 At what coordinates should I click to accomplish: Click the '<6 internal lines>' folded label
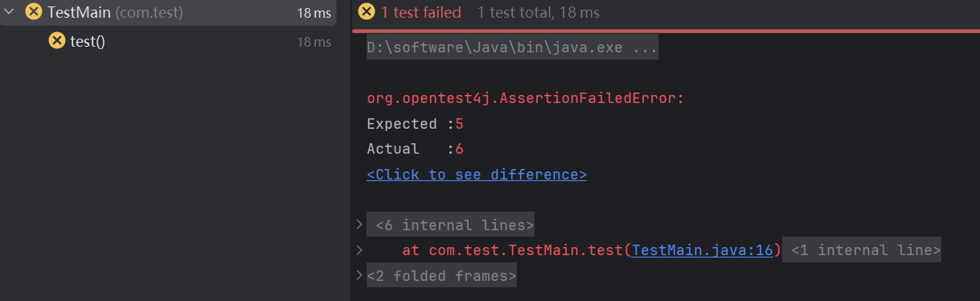450,225
